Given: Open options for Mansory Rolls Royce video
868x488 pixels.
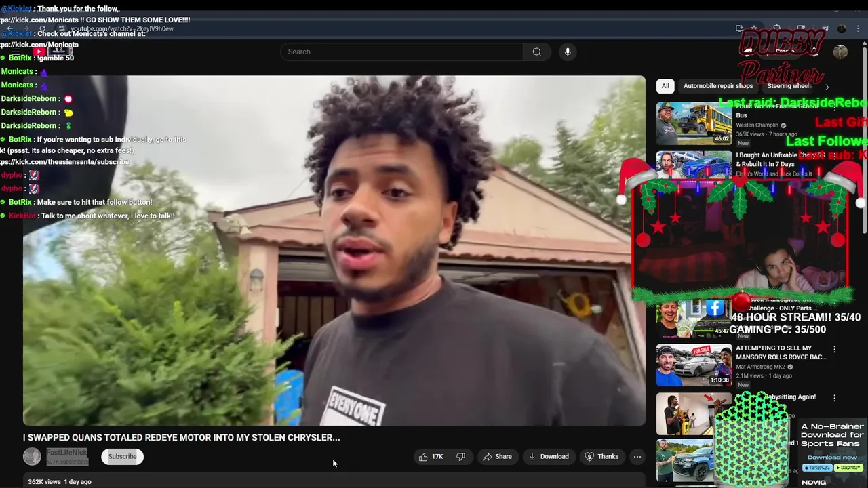Looking at the screenshot, I should coord(835,350).
